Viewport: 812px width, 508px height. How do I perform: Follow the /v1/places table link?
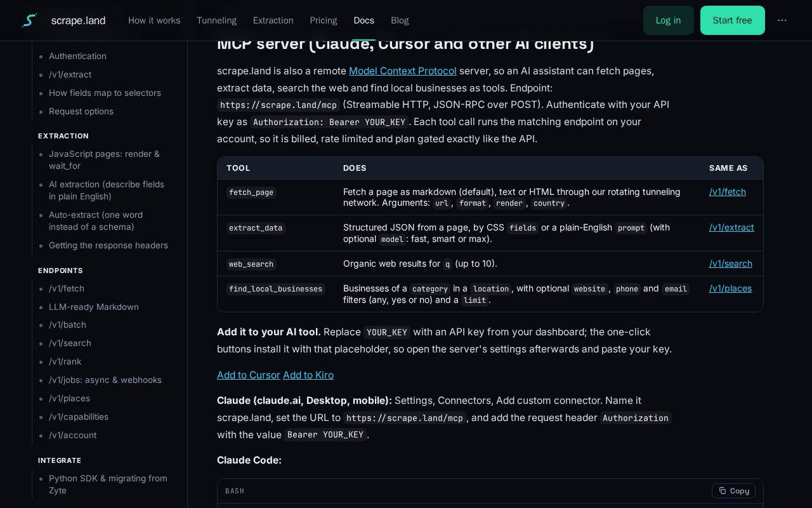pyautogui.click(x=730, y=288)
